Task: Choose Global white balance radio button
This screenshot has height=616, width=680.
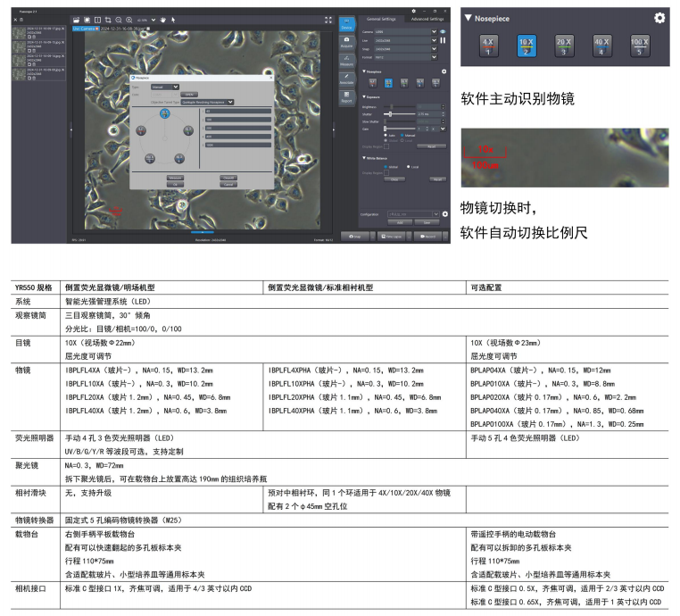Action: coord(386,167)
